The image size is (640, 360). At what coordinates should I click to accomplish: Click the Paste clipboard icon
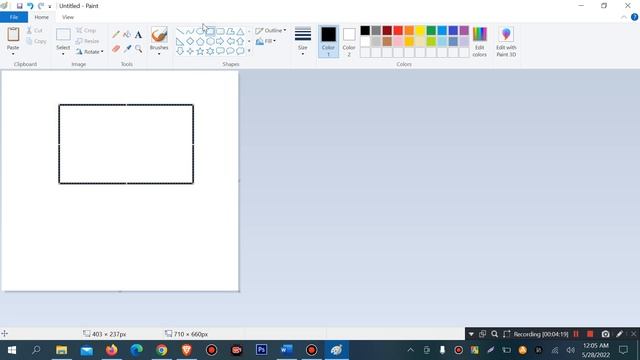coord(13,35)
